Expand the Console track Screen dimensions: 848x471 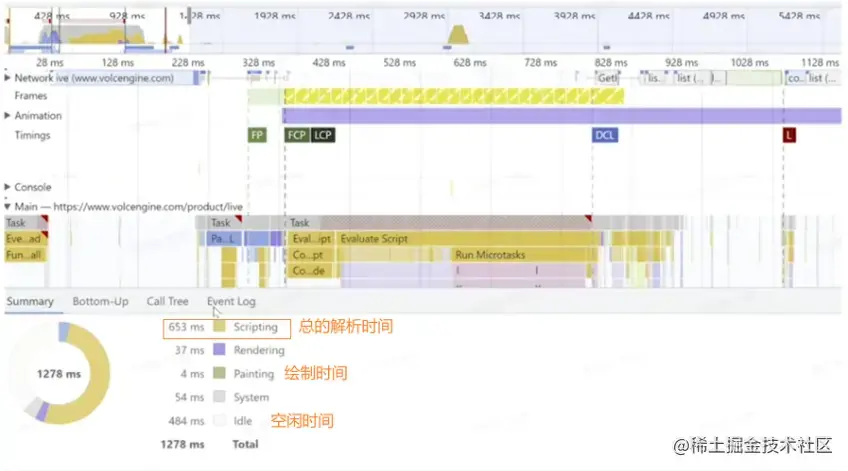8,187
